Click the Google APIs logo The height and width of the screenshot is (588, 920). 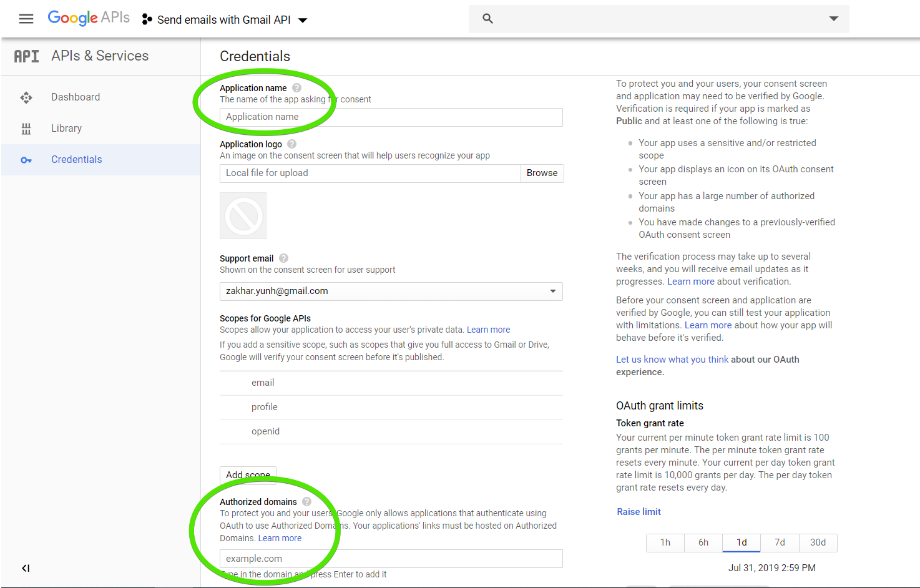point(89,18)
